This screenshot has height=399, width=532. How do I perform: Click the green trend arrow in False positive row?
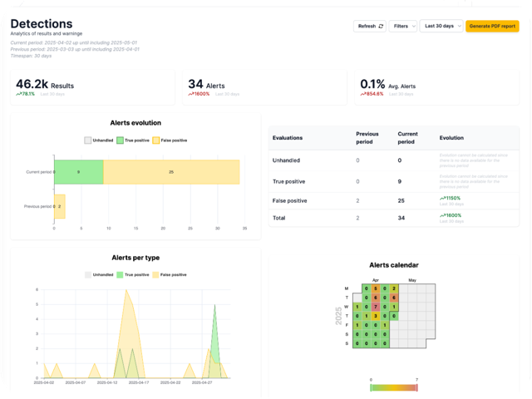click(x=441, y=197)
